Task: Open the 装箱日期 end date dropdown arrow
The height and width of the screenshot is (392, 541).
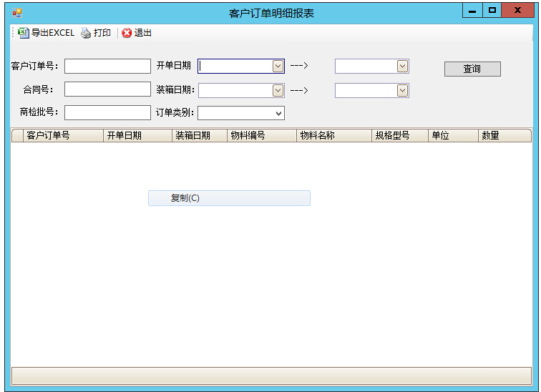Action: (402, 91)
